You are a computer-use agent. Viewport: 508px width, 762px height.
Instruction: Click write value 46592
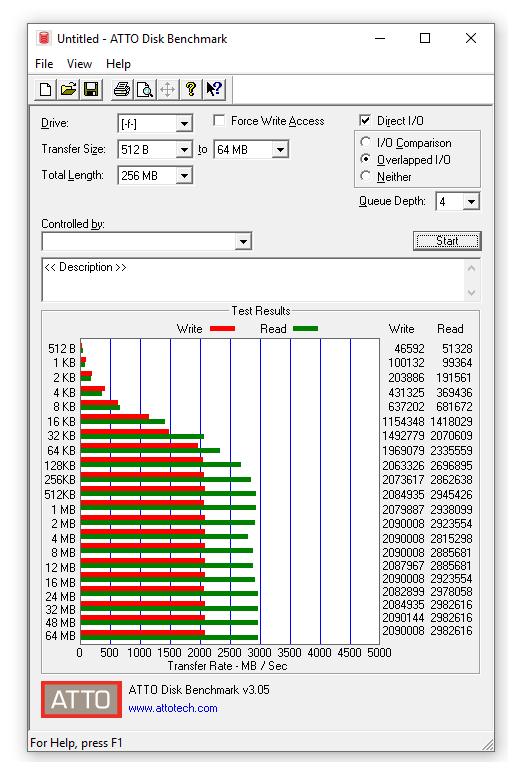click(x=409, y=349)
